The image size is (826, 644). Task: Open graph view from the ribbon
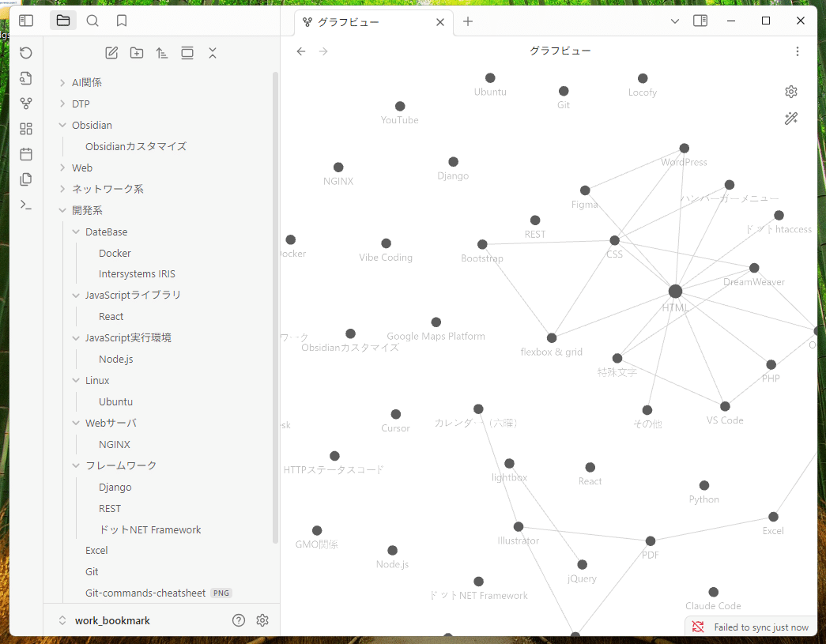[26, 104]
